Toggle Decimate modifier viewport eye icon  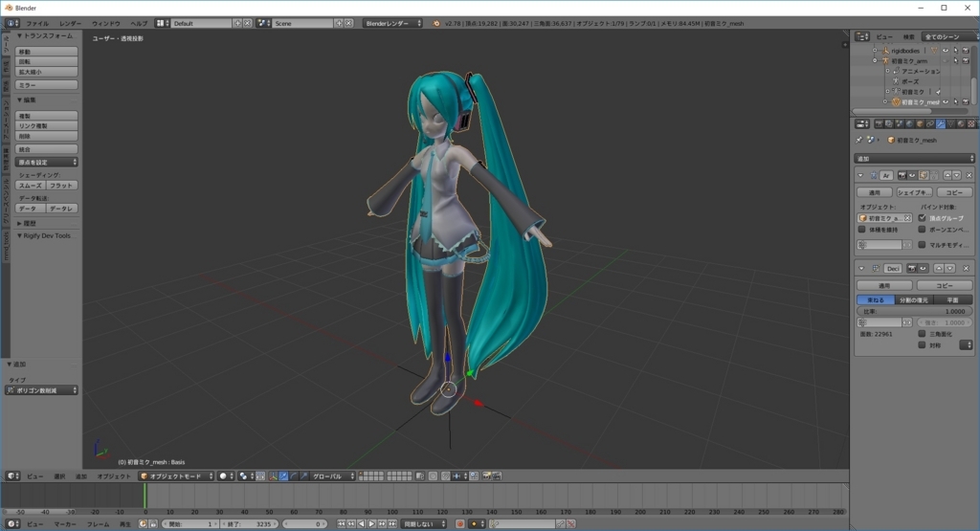coord(923,269)
